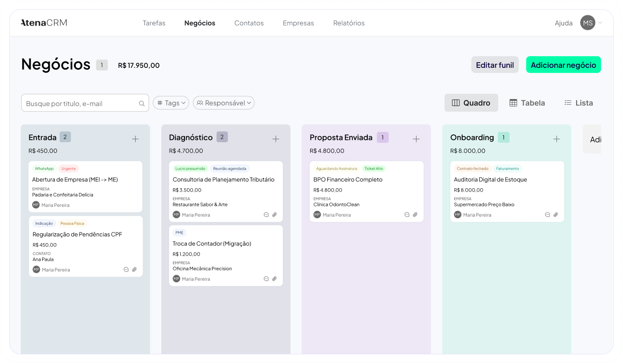
Task: Click attachment icon on BPO Financeiro Completo card
Action: coord(415,215)
